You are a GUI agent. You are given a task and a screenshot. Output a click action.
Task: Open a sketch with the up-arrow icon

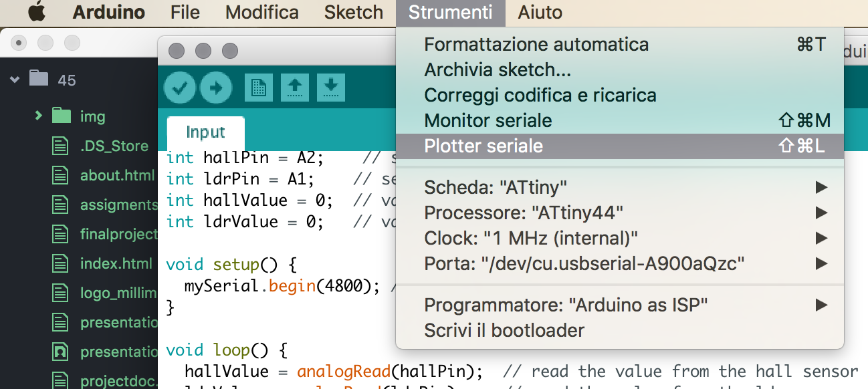(295, 87)
